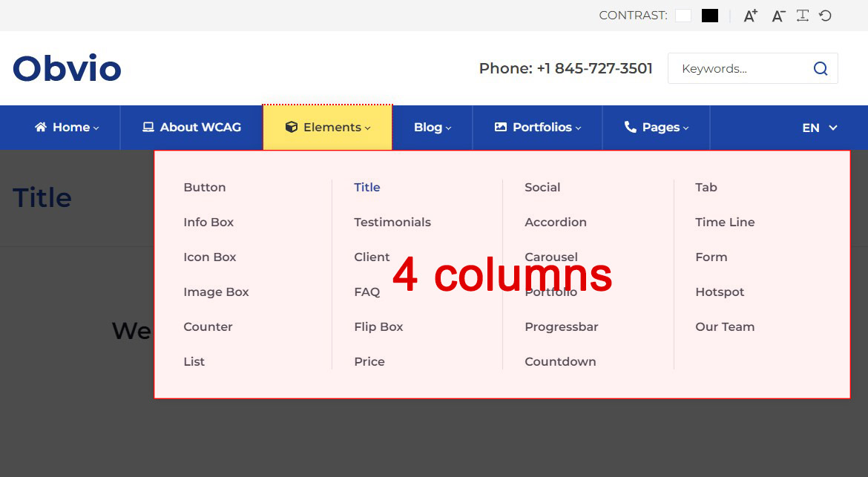Select Countdown in the submenu
This screenshot has width=868, height=477.
tap(560, 362)
